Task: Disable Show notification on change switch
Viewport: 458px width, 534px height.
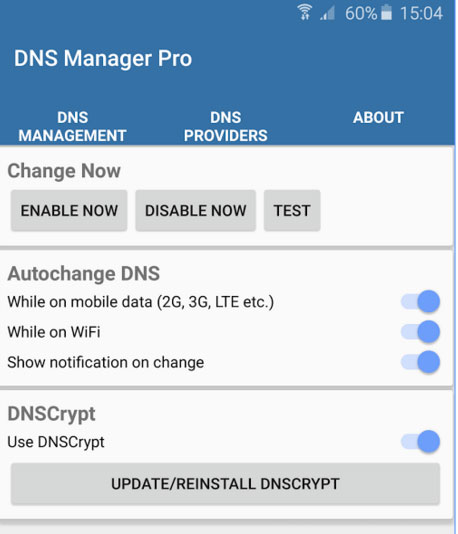Action: tap(420, 362)
